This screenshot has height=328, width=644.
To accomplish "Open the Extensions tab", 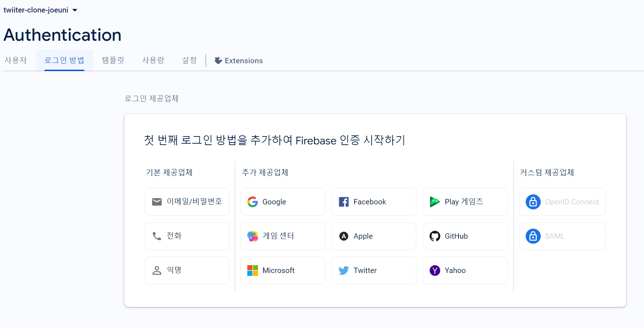I will pos(239,61).
